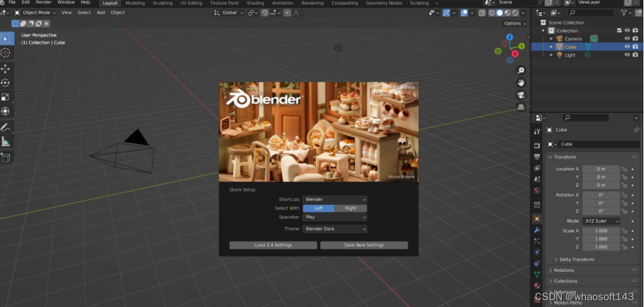Switch orthographic/perspective grid icon
644x307 pixels.
521,107
